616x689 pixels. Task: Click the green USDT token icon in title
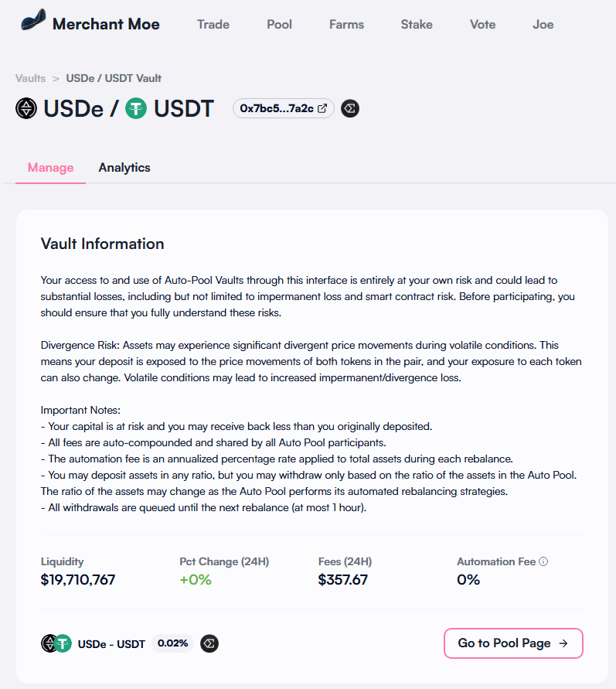(x=137, y=108)
